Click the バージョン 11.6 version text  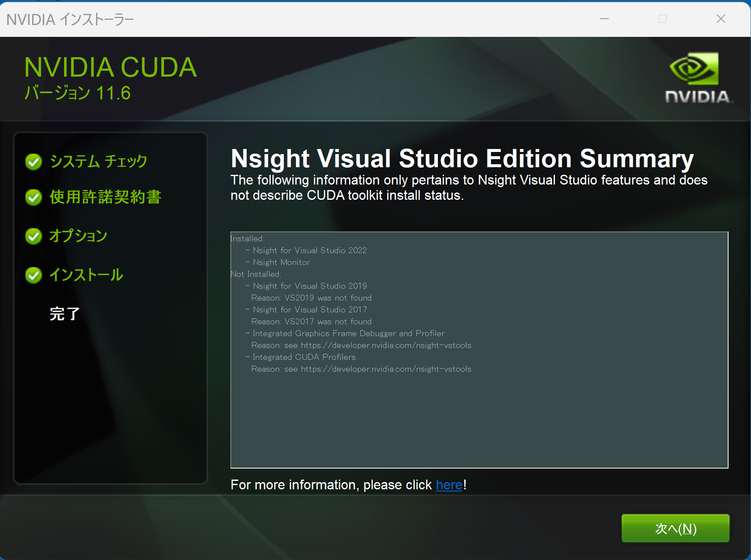78,93
